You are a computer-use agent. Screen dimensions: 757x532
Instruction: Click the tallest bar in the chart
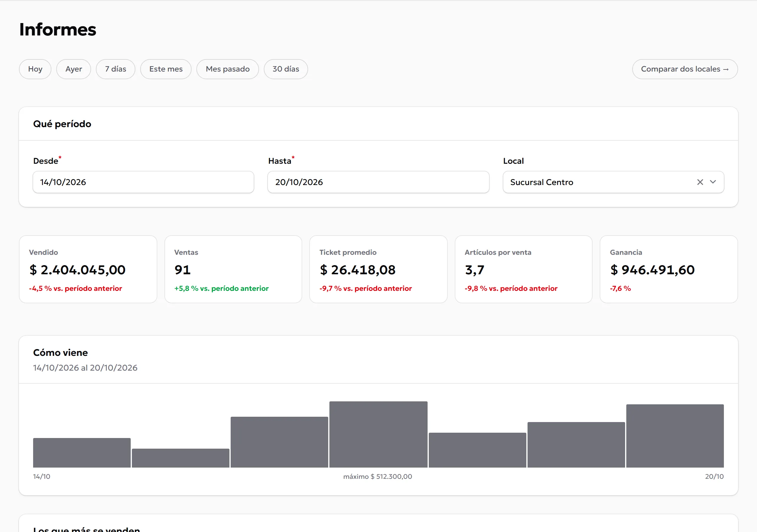[x=378, y=434]
